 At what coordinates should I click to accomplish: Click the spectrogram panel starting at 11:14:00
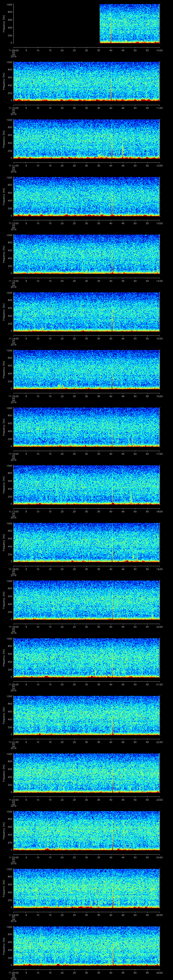pos(87,312)
